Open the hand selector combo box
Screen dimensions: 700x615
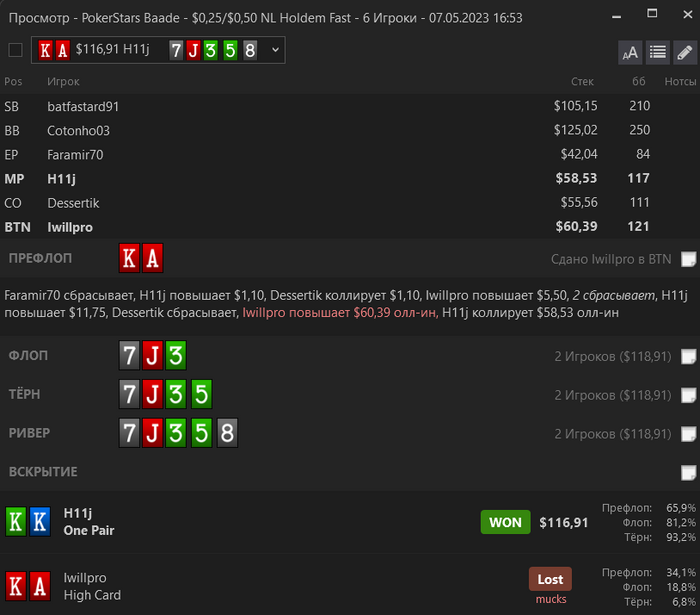click(x=158, y=50)
